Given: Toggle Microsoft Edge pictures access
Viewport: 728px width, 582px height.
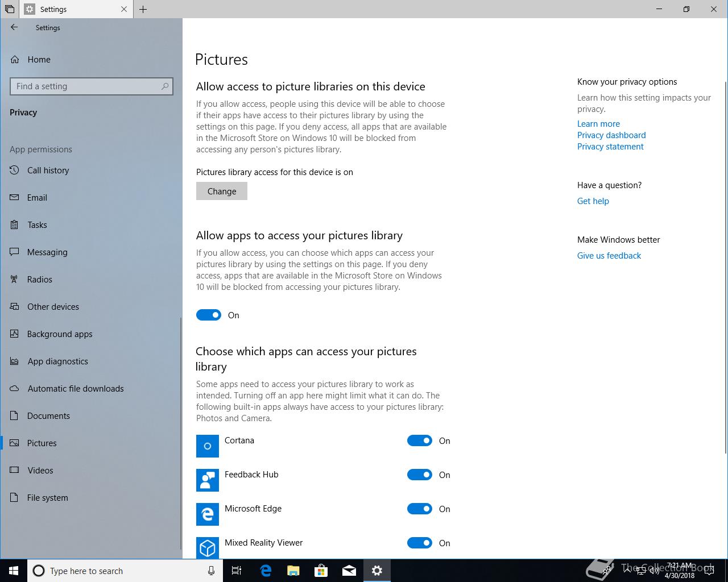Looking at the screenshot, I should pyautogui.click(x=420, y=509).
